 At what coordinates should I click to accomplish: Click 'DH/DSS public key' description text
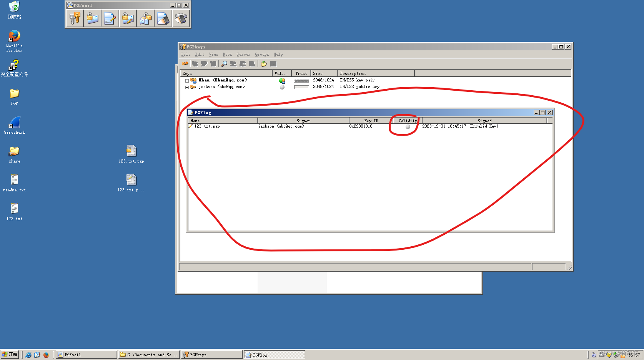(359, 87)
